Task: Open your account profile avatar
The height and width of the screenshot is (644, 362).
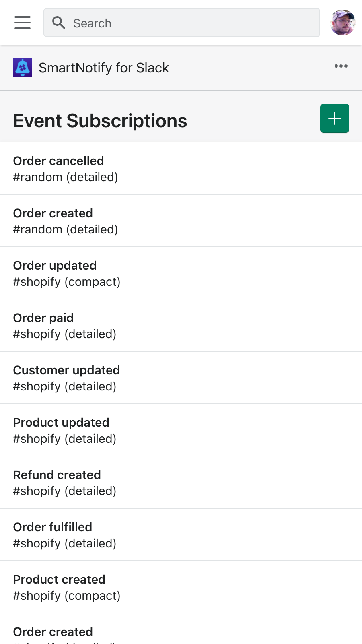Action: pos(342,23)
